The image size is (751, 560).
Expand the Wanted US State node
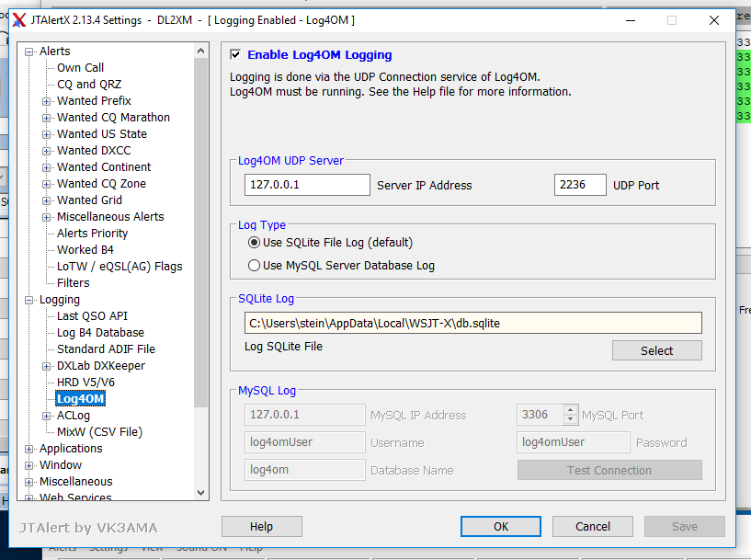pyautogui.click(x=47, y=134)
